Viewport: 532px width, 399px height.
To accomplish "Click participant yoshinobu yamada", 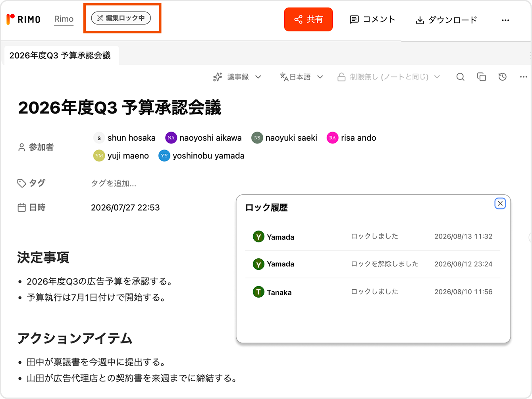I will click(x=201, y=156).
